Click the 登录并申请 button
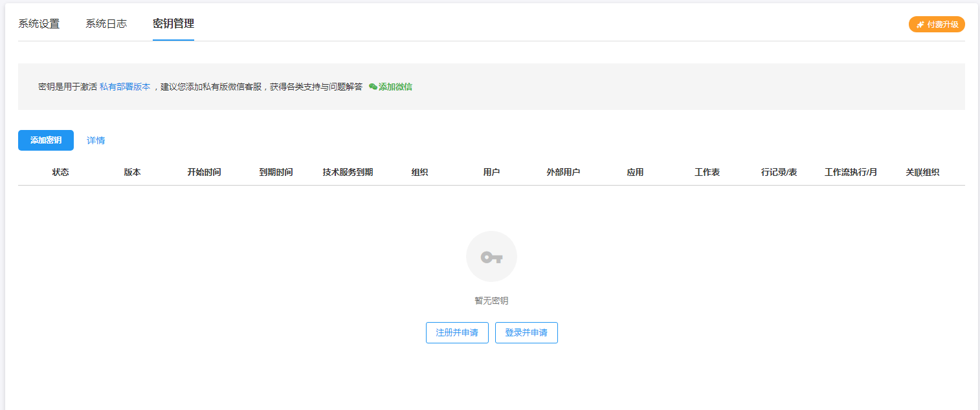This screenshot has width=980, height=410. click(526, 333)
